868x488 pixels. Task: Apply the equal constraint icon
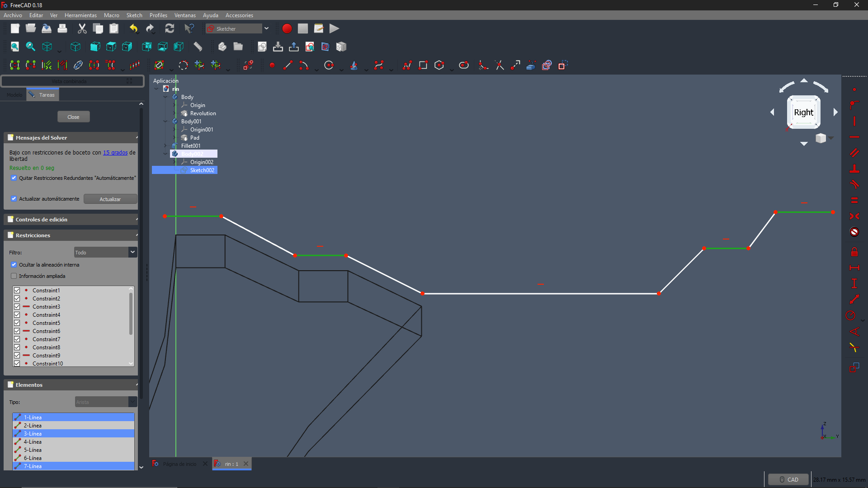[x=854, y=200]
